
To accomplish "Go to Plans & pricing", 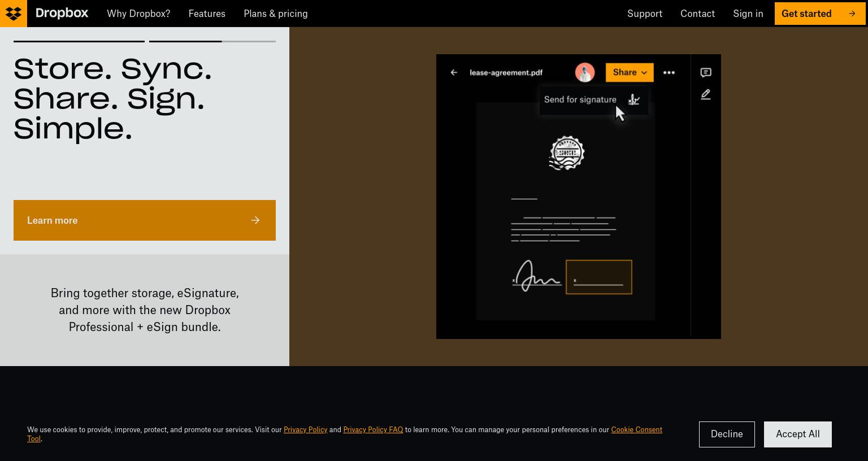I will pyautogui.click(x=276, y=14).
